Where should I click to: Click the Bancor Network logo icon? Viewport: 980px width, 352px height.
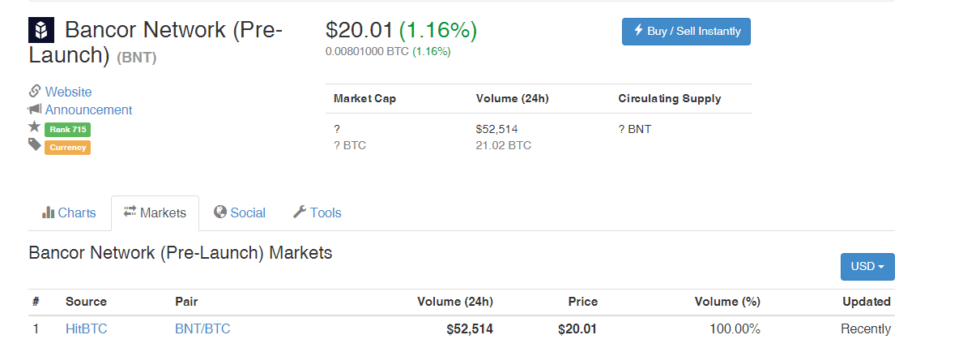(41, 30)
